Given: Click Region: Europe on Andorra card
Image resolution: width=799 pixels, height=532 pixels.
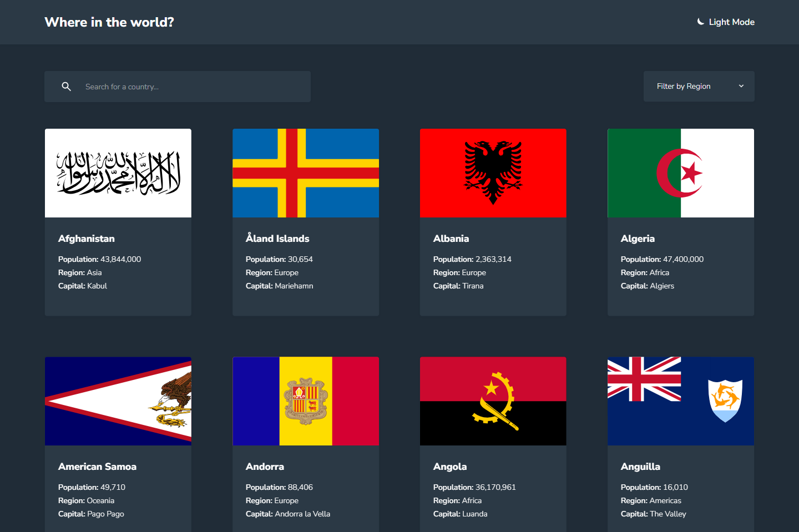Looking at the screenshot, I should click(272, 500).
